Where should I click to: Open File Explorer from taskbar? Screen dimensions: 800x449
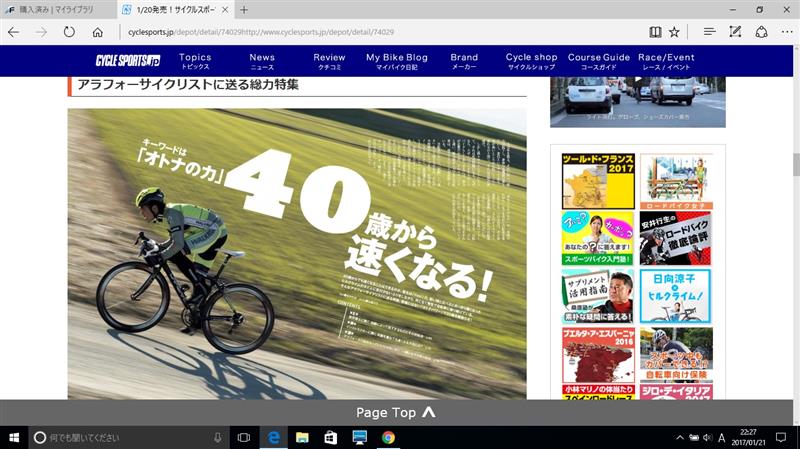pyautogui.click(x=302, y=437)
